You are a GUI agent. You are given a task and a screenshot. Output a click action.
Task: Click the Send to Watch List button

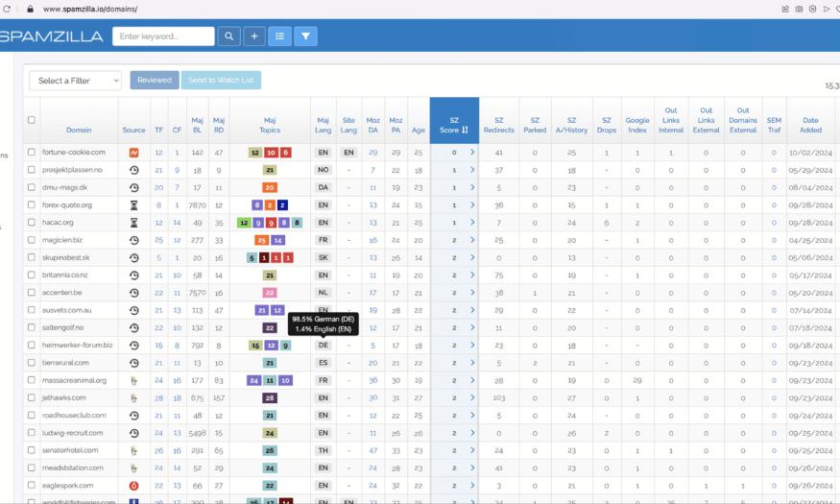221,81
